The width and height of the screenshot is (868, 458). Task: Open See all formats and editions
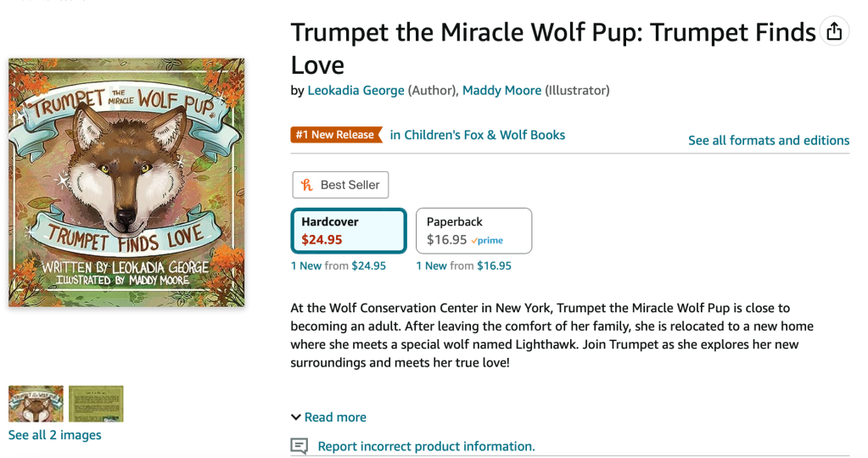pyautogui.click(x=768, y=141)
